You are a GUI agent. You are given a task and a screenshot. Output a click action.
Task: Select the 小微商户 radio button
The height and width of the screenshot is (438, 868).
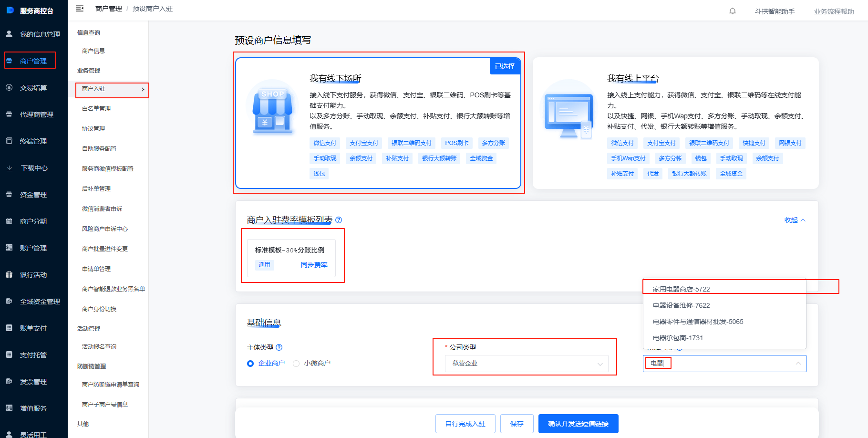[296, 364]
